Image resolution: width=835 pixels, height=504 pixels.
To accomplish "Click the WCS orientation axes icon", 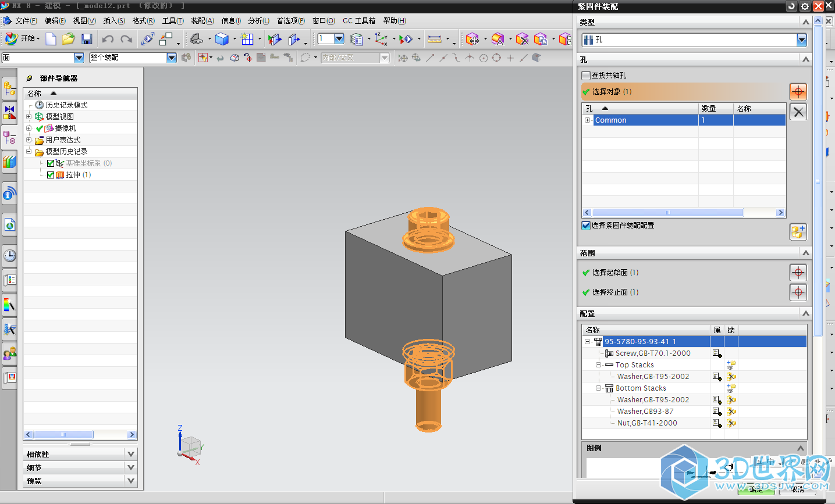I will pyautogui.click(x=381, y=39).
